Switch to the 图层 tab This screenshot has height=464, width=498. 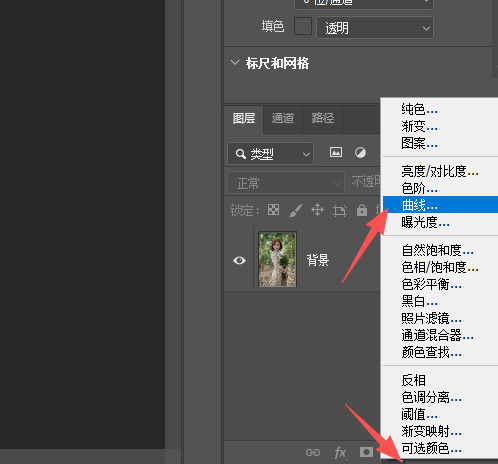[244, 119]
